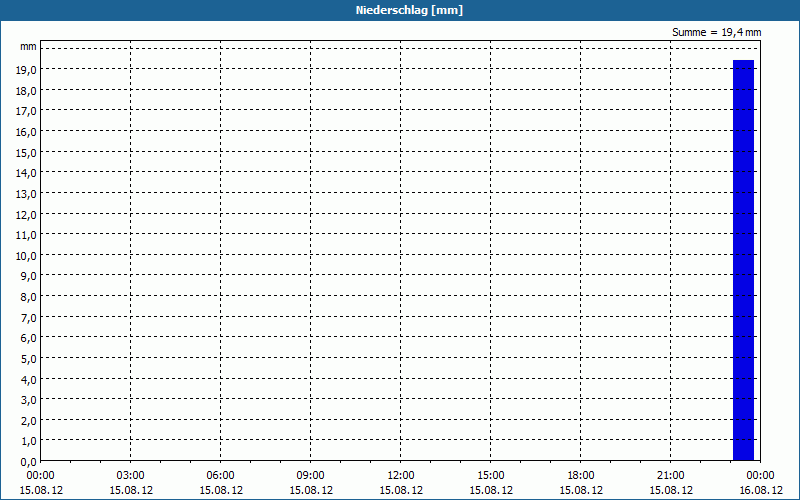The width and height of the screenshot is (800, 500).
Task: Click the '0,0' y-axis value
Action: tap(29, 462)
